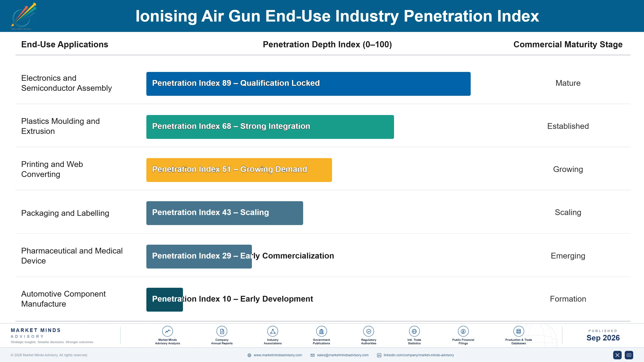Click the YouTube icon in footer
Screen dimensions: 644x362
pos(629,355)
